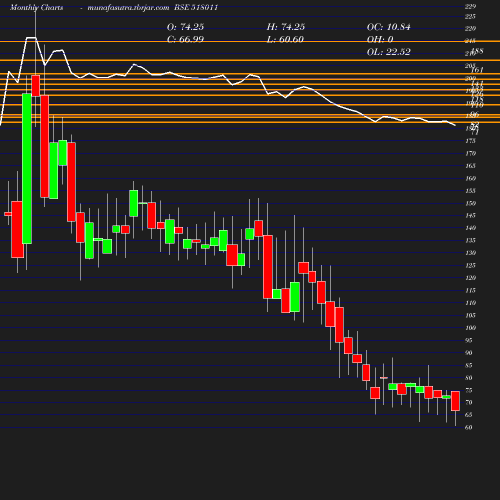Screen dimensions: 500x500
Task: Select the 'L: 60.60' low value
Action: click(285, 39)
